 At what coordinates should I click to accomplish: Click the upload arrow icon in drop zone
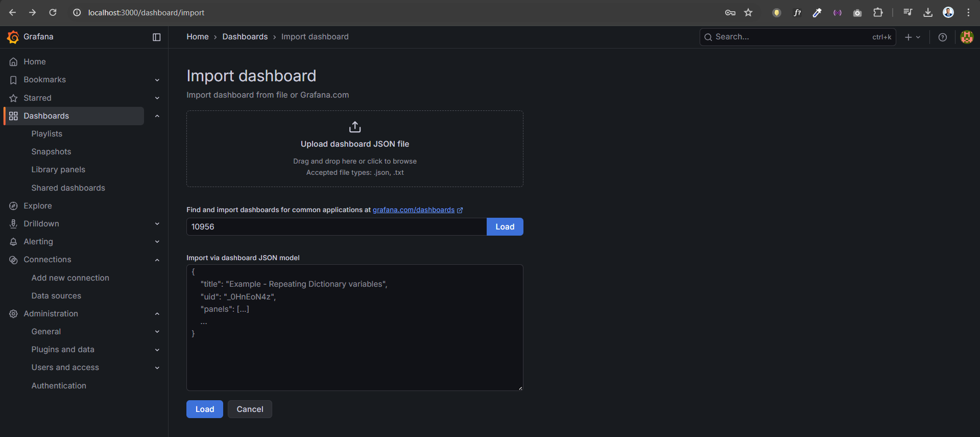coord(355,127)
